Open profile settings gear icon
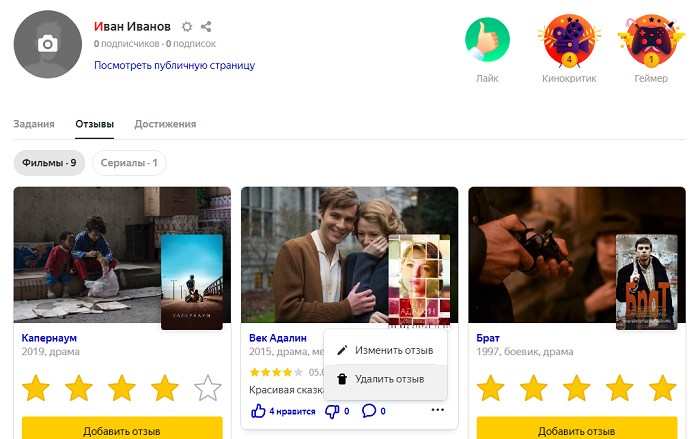The height and width of the screenshot is (439, 700). [x=187, y=27]
